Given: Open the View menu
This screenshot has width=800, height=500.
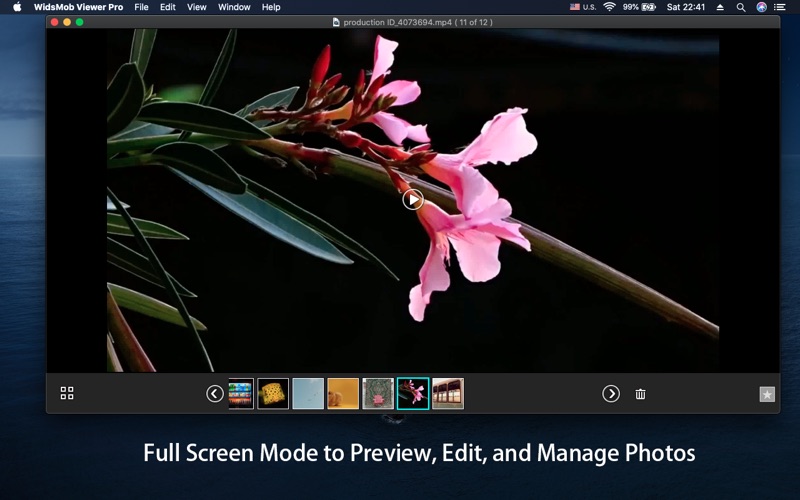Looking at the screenshot, I should (x=197, y=7).
